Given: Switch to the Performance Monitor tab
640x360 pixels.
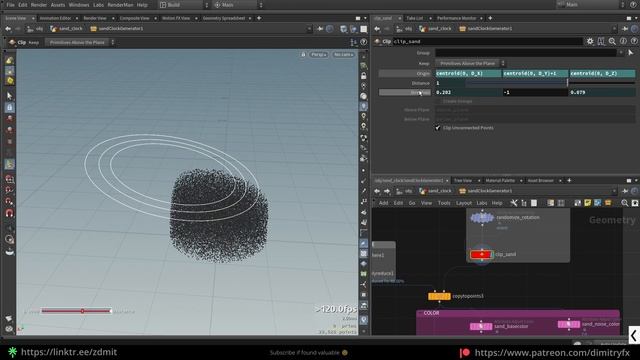Looking at the screenshot, I should pyautogui.click(x=456, y=18).
